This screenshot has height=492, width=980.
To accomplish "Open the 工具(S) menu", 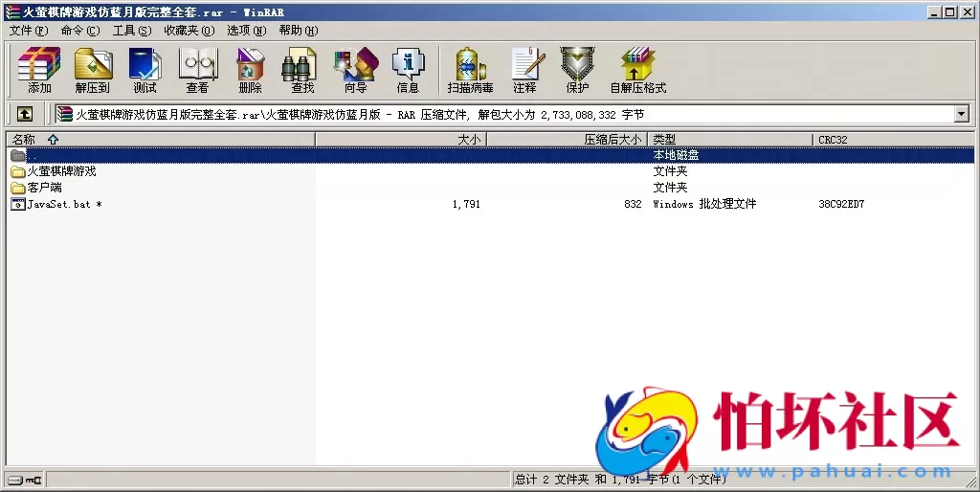I will pyautogui.click(x=132, y=30).
